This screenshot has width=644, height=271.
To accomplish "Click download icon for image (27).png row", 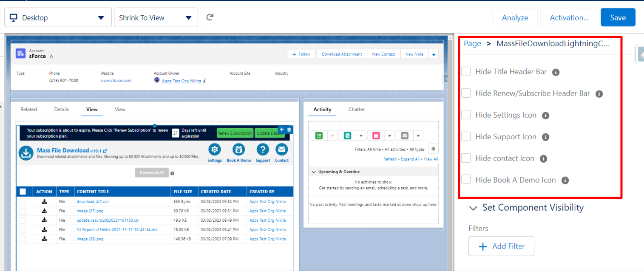I will 45,211.
